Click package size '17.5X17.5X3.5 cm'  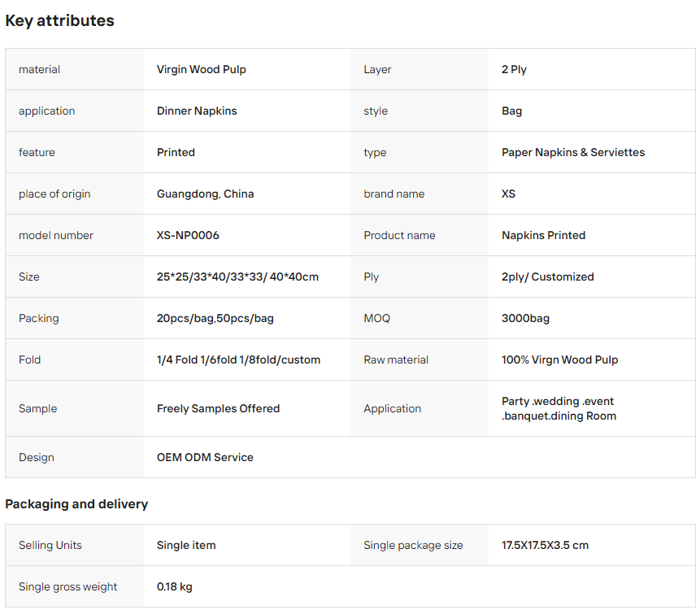(545, 545)
